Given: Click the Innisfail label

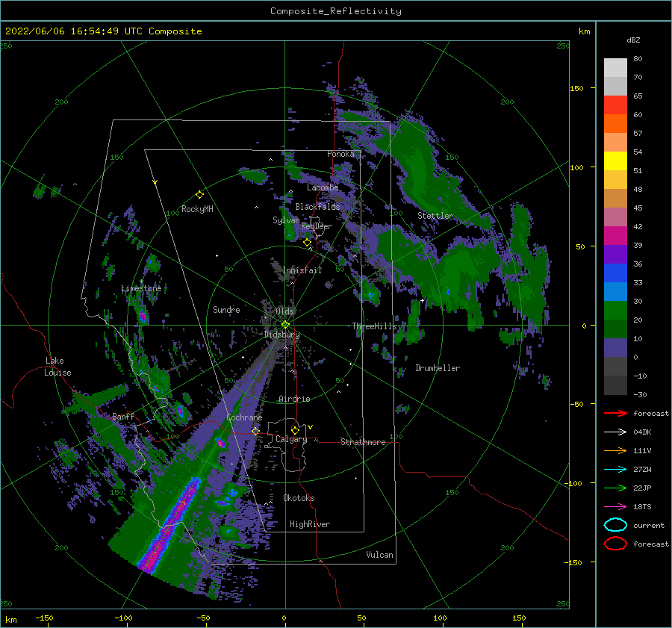Looking at the screenshot, I should (x=302, y=270).
